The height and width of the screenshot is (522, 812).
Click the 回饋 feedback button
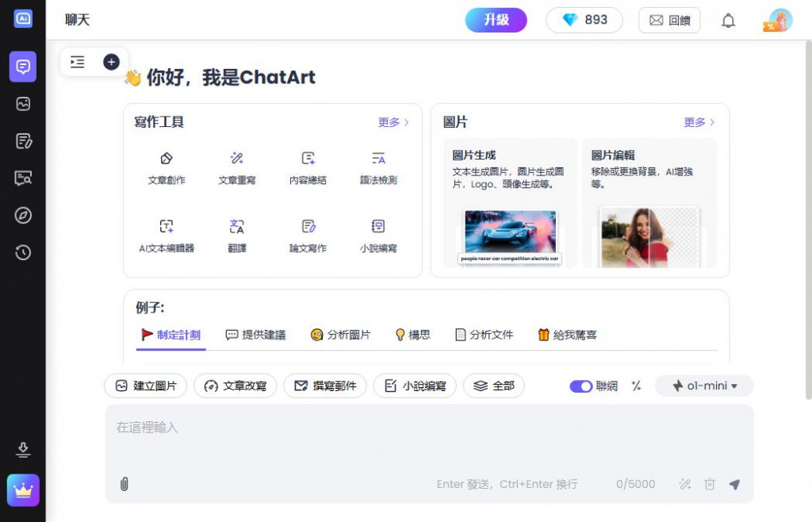669,20
